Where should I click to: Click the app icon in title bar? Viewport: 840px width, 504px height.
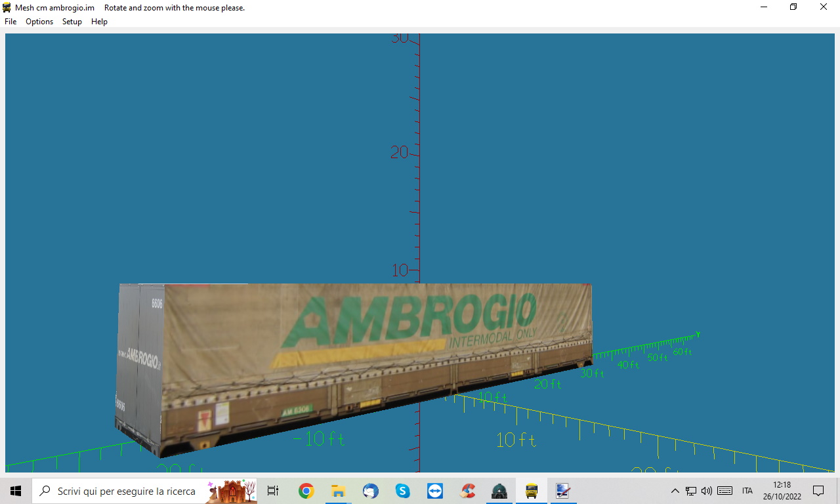point(7,7)
